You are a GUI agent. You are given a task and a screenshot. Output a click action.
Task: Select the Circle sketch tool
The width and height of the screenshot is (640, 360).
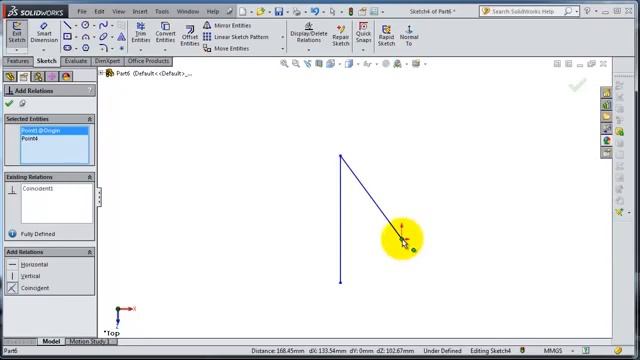tap(85, 25)
